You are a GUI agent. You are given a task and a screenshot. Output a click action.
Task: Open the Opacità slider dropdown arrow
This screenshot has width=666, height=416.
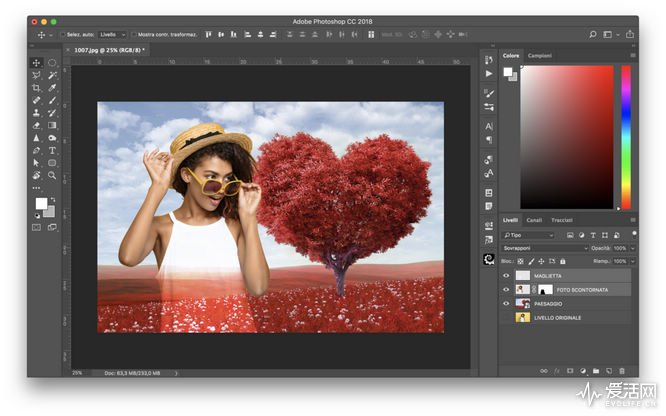[x=633, y=248]
